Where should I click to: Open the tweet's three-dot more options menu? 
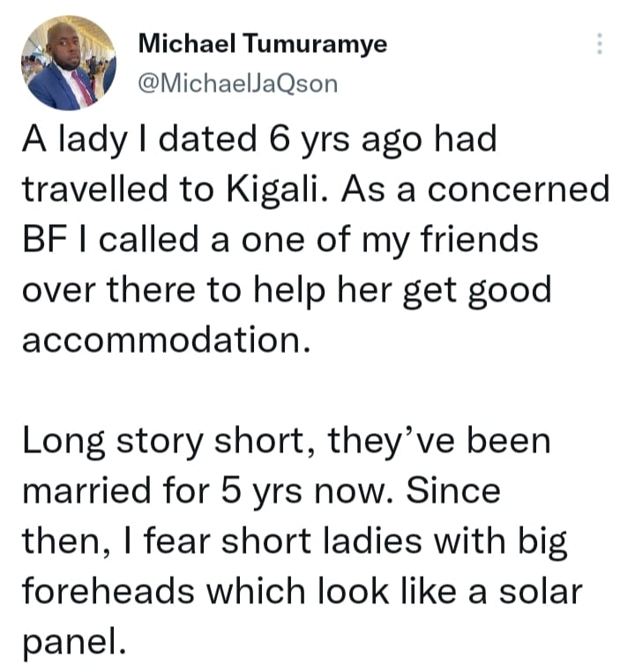point(599,44)
